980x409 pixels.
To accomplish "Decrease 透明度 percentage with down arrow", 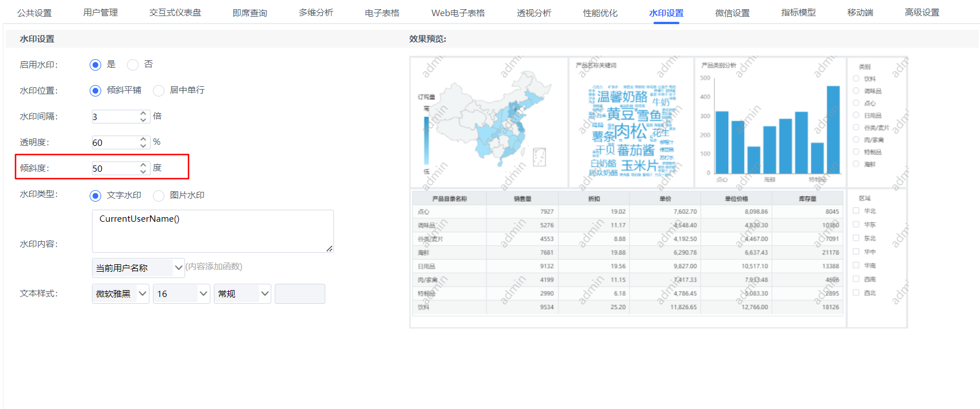I will 143,146.
